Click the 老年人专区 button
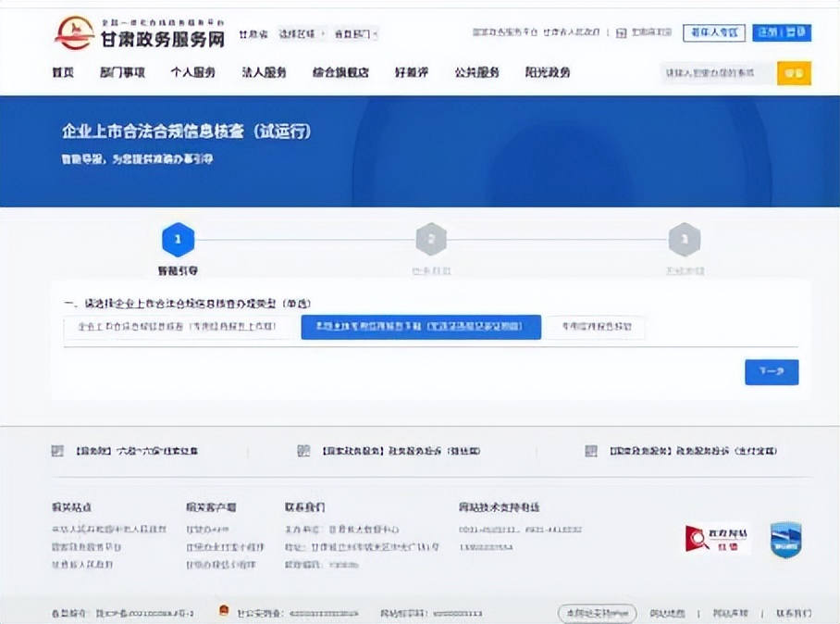Viewport: 840px width, 624px height. tap(713, 33)
